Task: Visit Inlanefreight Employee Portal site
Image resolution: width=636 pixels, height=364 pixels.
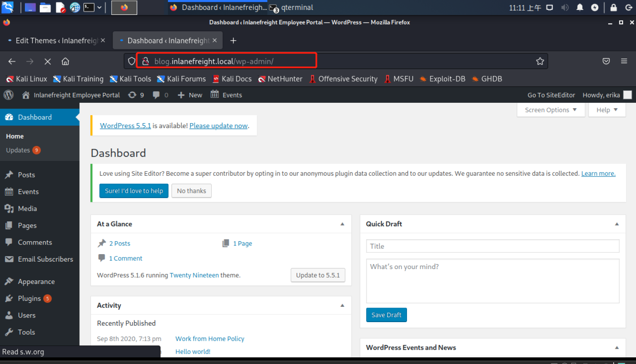Action: 71,95
